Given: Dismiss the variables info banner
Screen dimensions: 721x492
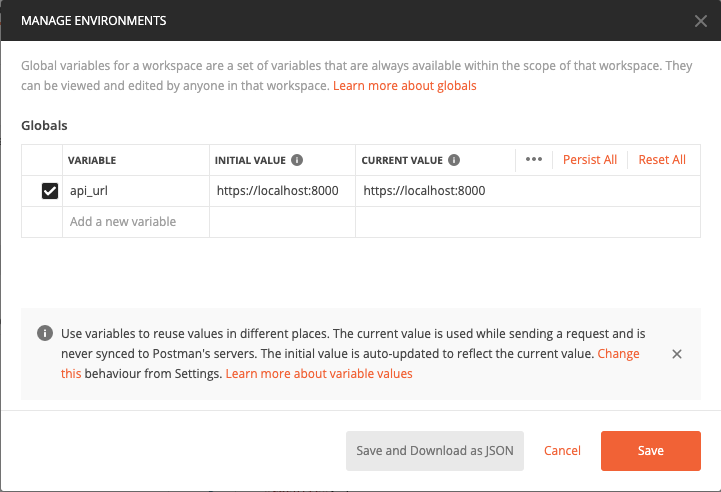Looking at the screenshot, I should pos(676,354).
